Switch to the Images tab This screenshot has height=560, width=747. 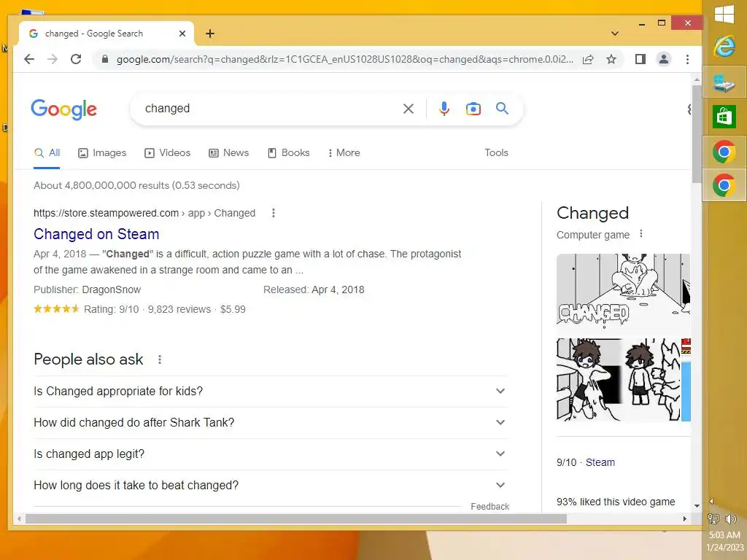[x=102, y=153]
